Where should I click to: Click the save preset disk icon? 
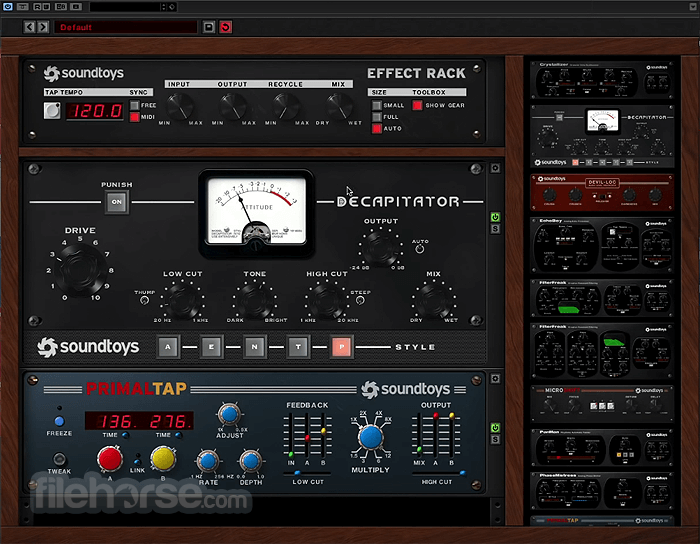pyautogui.click(x=208, y=27)
